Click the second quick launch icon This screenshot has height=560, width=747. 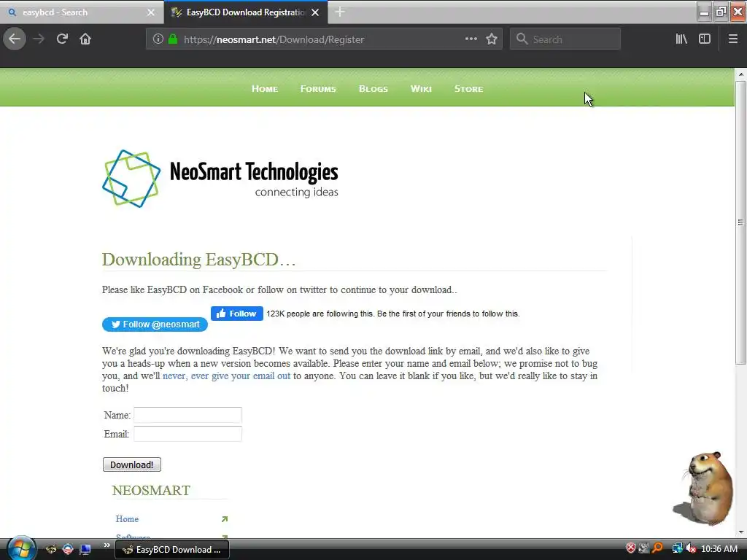tap(68, 549)
